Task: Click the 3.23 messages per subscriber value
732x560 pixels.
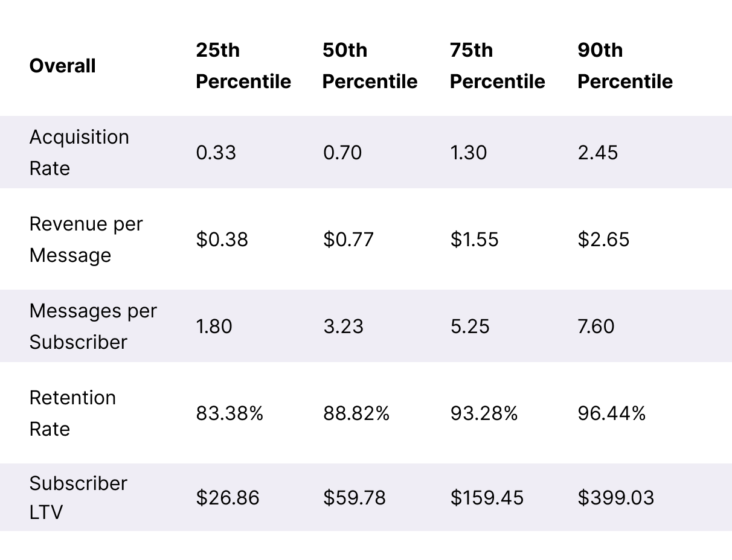Action: tap(343, 326)
